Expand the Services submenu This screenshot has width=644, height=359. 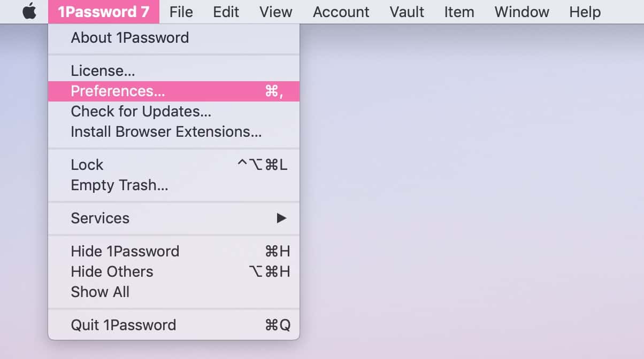tap(174, 218)
